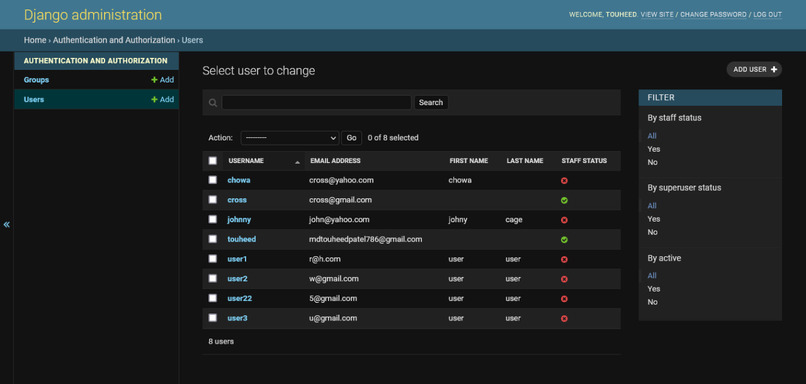Toggle the select-all checkbox in the table header
806x384 pixels.
point(213,160)
